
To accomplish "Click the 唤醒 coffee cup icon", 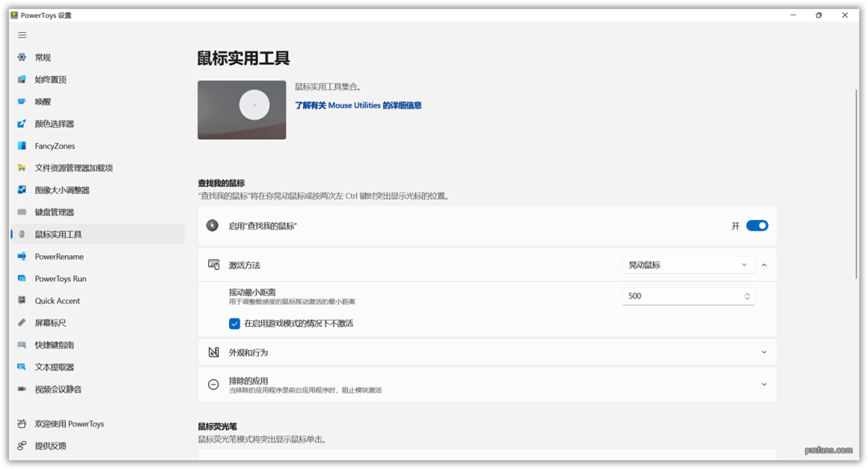I will pyautogui.click(x=22, y=101).
